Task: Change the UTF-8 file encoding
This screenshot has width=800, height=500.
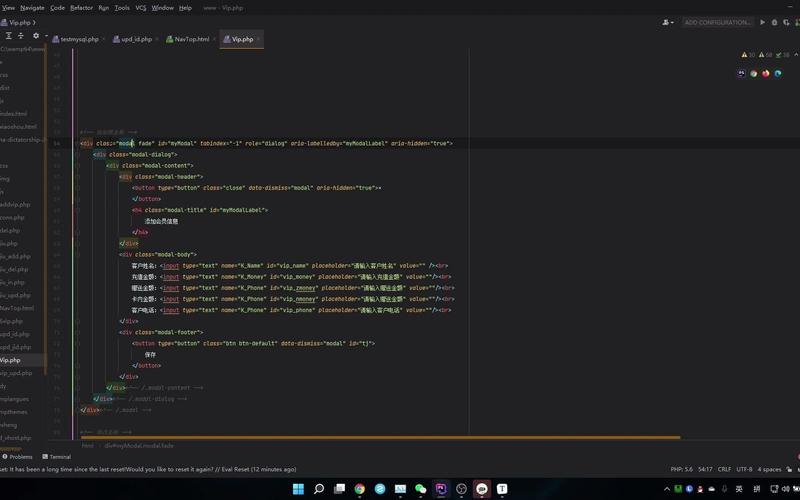Action: tap(744, 469)
